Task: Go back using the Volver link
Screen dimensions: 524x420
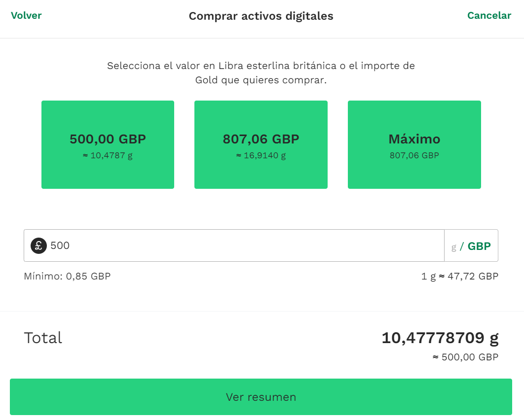Action: (x=26, y=15)
